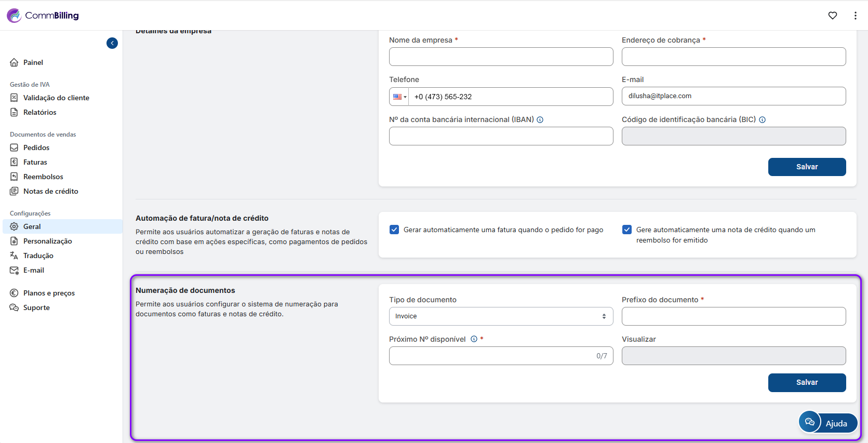
Task: Focus the Nome da empresa input
Action: pyautogui.click(x=501, y=57)
